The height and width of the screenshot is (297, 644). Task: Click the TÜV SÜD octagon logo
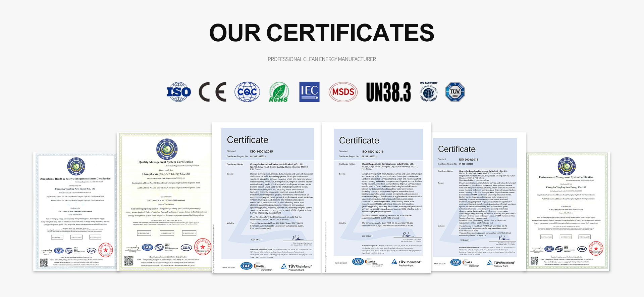[x=455, y=92]
